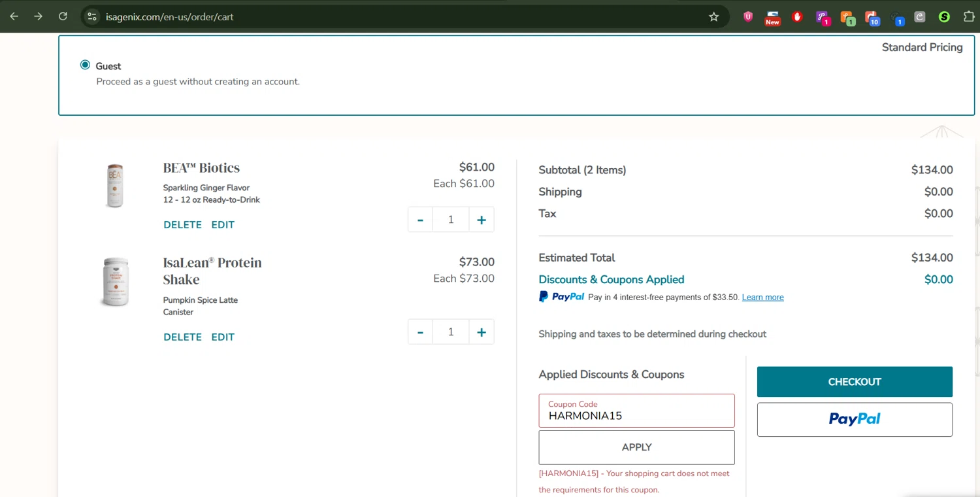
Task: Bookmark this page with the star icon
Action: click(x=713, y=16)
